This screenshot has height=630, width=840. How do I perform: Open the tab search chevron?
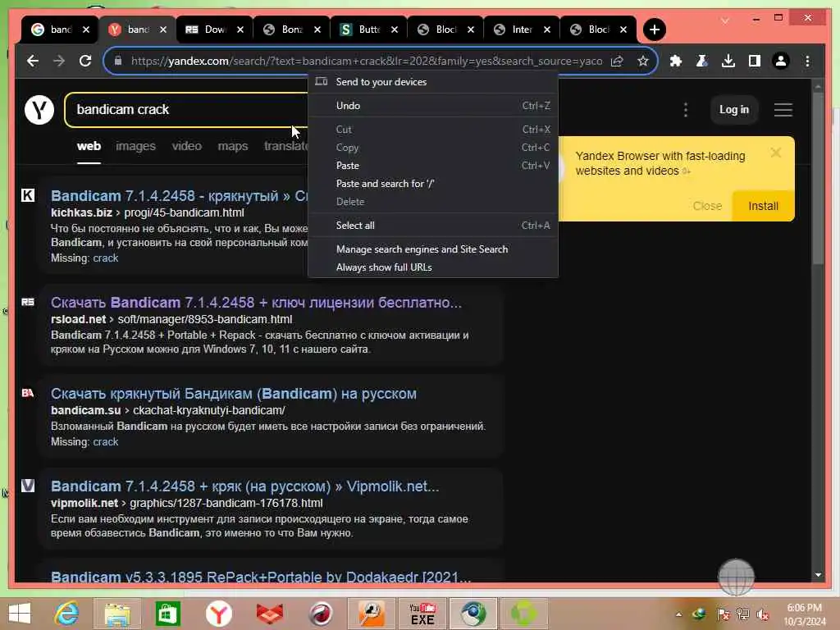725,21
